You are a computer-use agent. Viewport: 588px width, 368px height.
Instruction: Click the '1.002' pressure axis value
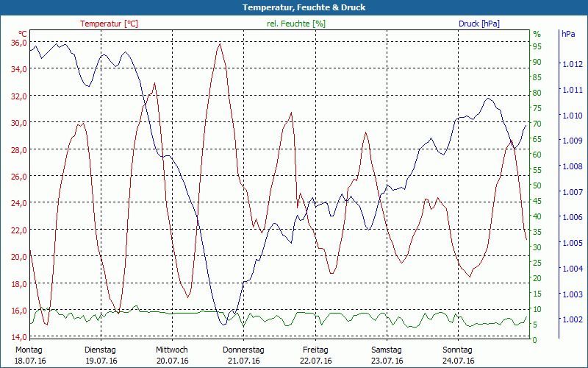point(571,319)
